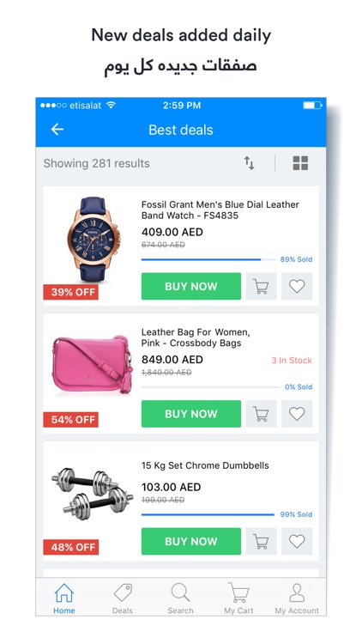Click Buy Now for the Chrome Dumbbells

[x=190, y=541]
